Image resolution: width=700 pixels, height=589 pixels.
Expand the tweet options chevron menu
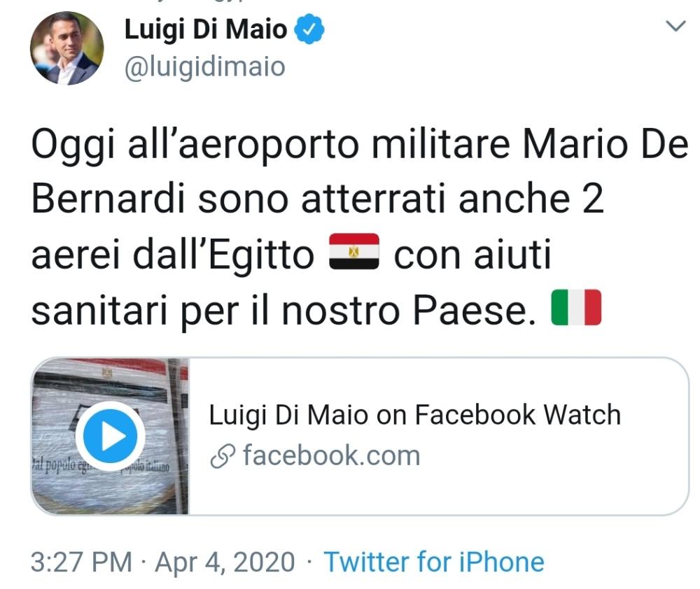click(x=675, y=26)
